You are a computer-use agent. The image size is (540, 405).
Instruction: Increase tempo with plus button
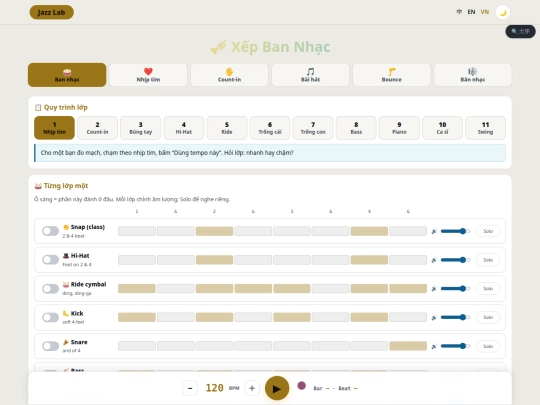[252, 388]
